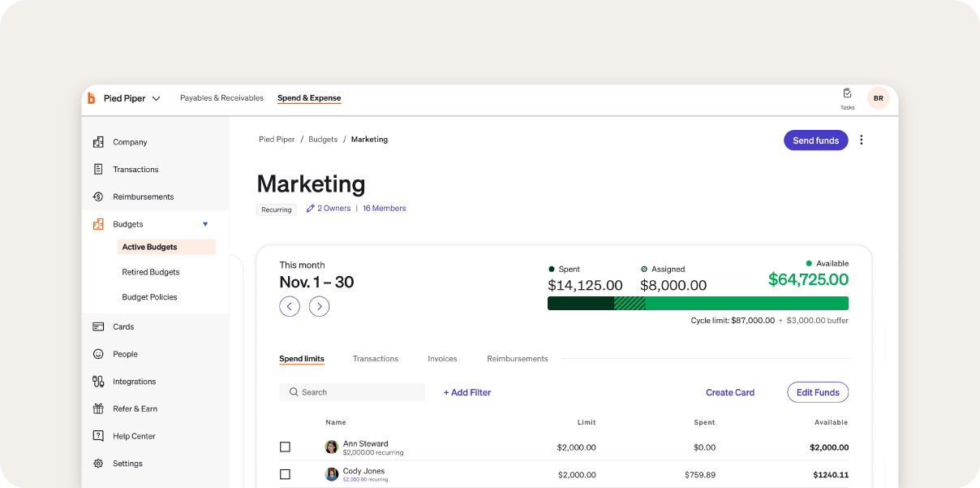Select Active Budgets in sidebar
980x488 pixels.
tap(166, 247)
